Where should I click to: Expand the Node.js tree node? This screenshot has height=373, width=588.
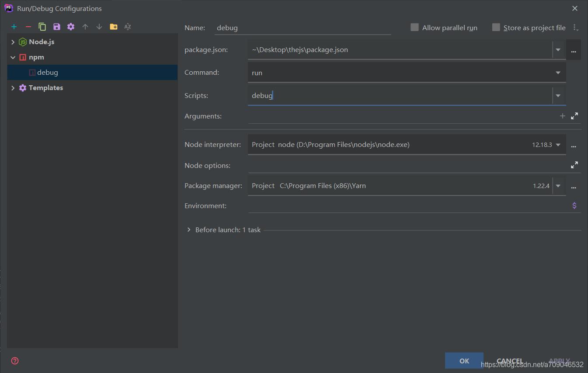(13, 42)
